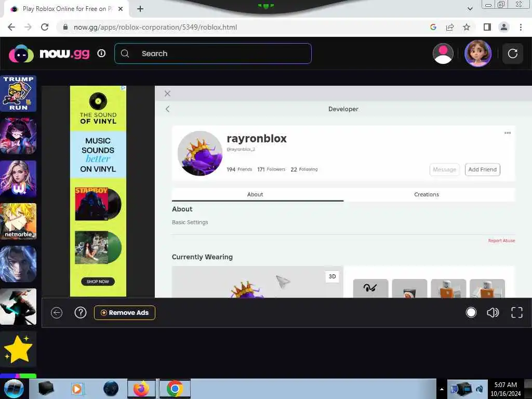Open the yellow star game thumbnail
This screenshot has width=532, height=399.
coord(18,349)
